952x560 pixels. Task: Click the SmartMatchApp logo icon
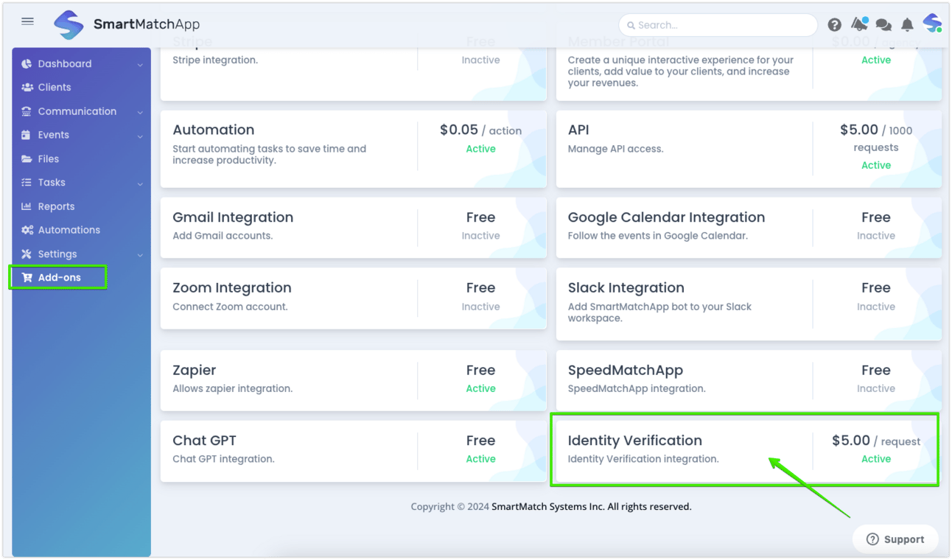69,25
